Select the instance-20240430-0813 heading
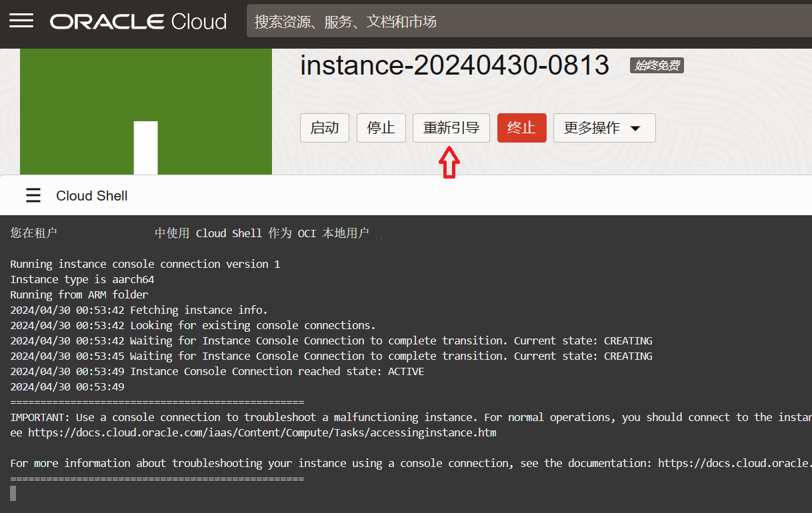Screen dimensions: 812x513 click(x=454, y=65)
